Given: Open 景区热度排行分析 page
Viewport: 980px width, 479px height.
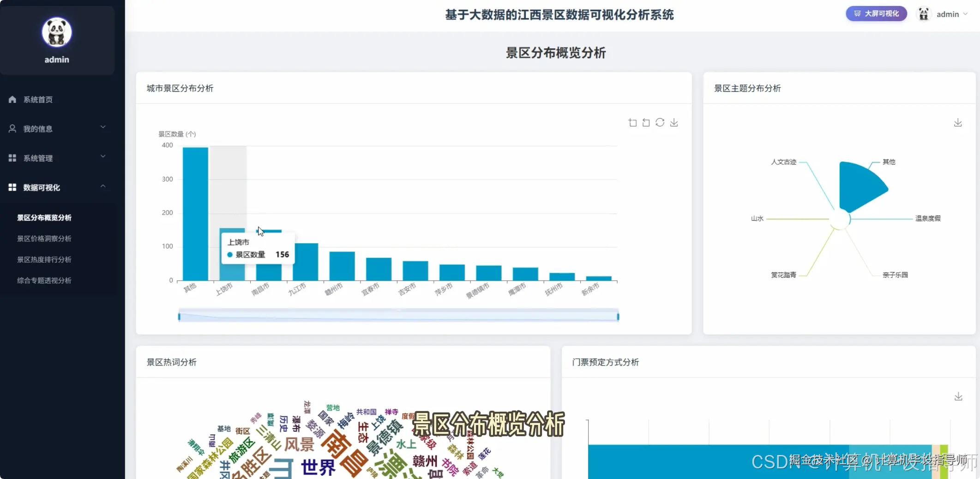Looking at the screenshot, I should coord(44,259).
